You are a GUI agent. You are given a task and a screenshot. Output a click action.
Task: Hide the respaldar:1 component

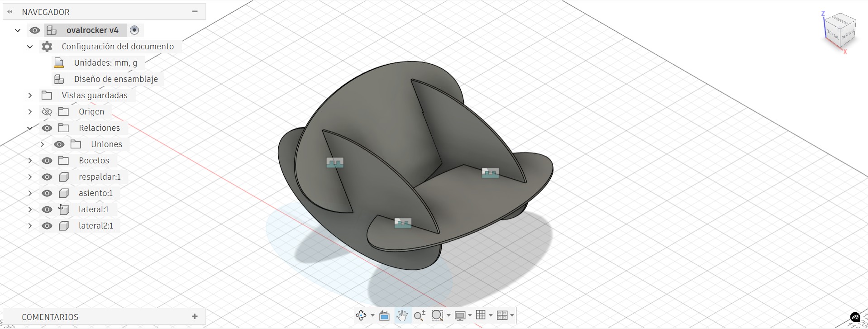[x=47, y=177]
